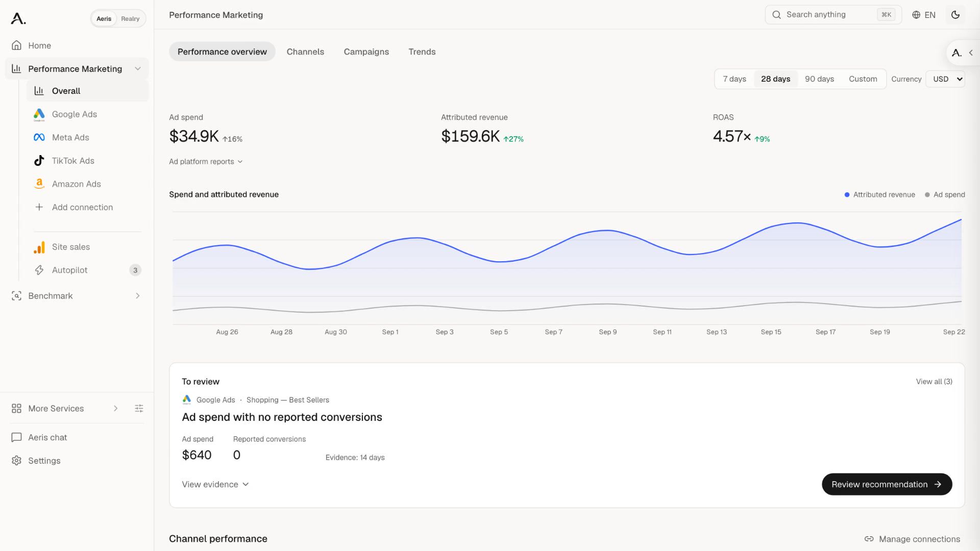Focus the Search anything field
The height and width of the screenshot is (551, 980).
(833, 15)
